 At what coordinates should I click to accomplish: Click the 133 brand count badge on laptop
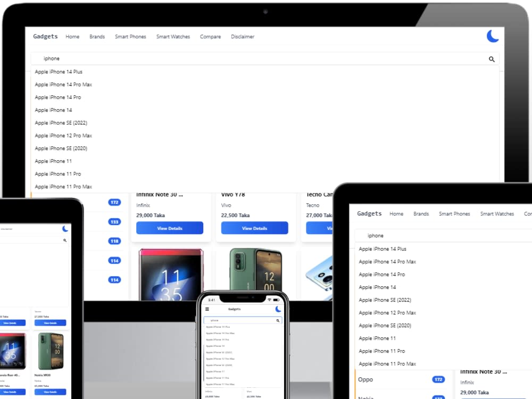[114, 222]
